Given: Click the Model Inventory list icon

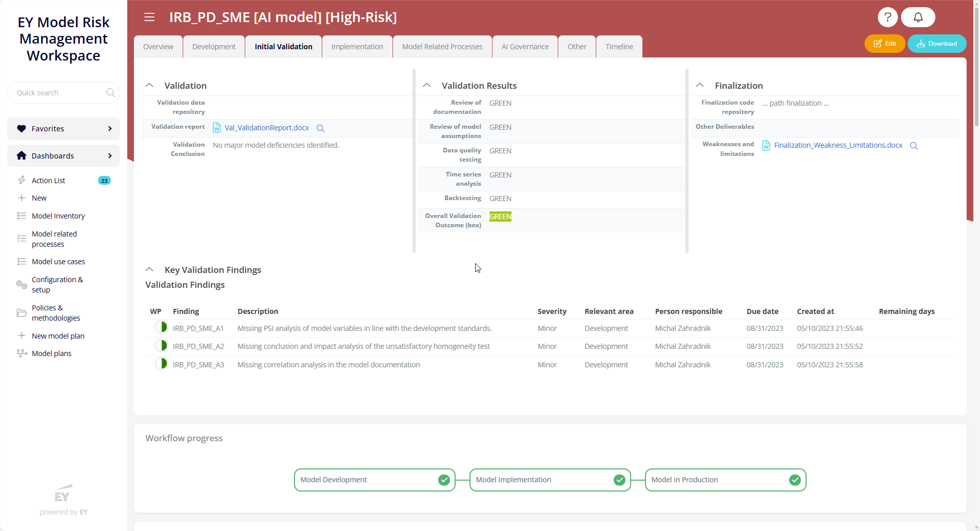Looking at the screenshot, I should [x=22, y=216].
